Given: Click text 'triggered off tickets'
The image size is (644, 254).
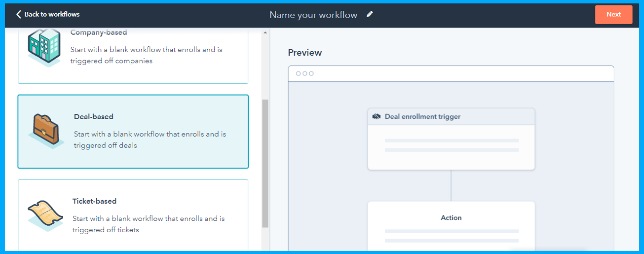Looking at the screenshot, I should click(x=106, y=230).
